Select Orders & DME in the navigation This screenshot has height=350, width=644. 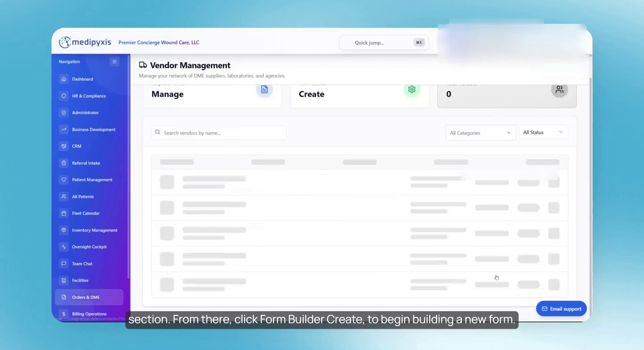click(x=89, y=297)
